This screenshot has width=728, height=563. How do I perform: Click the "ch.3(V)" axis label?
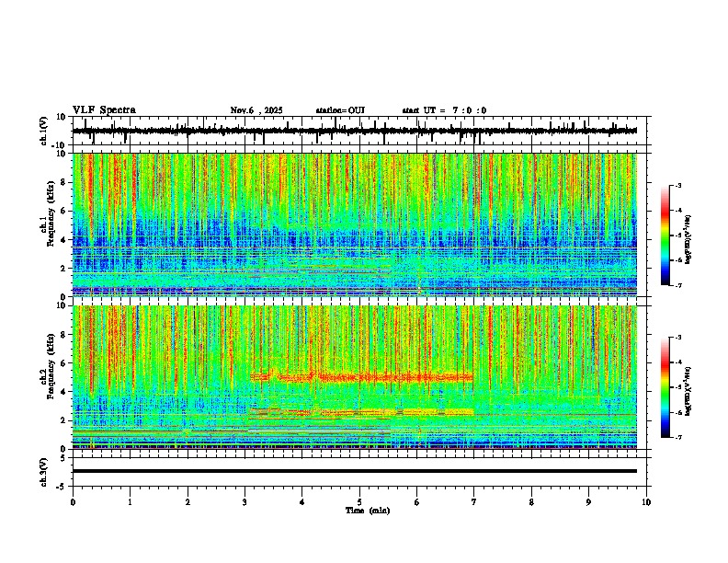tap(44, 473)
